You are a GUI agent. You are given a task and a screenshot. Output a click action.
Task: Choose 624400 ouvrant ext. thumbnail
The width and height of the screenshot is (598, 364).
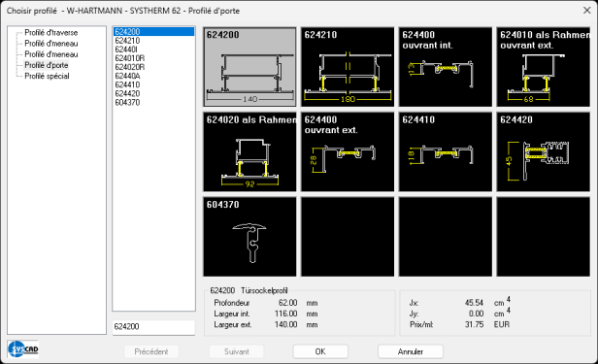(x=348, y=151)
